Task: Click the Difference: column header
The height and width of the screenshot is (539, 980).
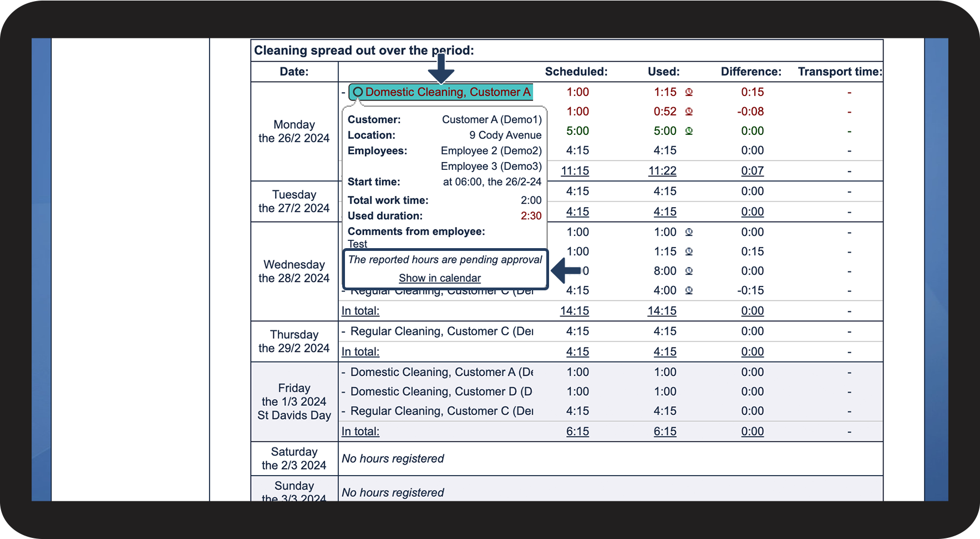Action: (751, 72)
